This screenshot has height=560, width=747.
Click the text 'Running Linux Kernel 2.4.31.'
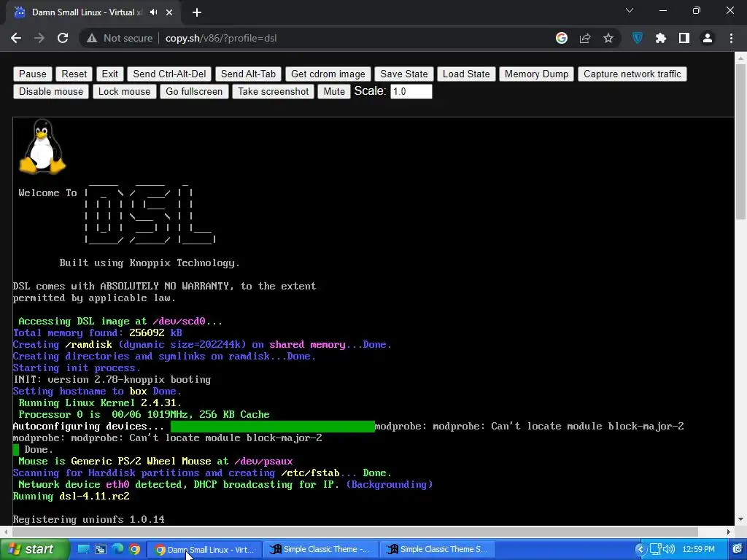(100, 402)
